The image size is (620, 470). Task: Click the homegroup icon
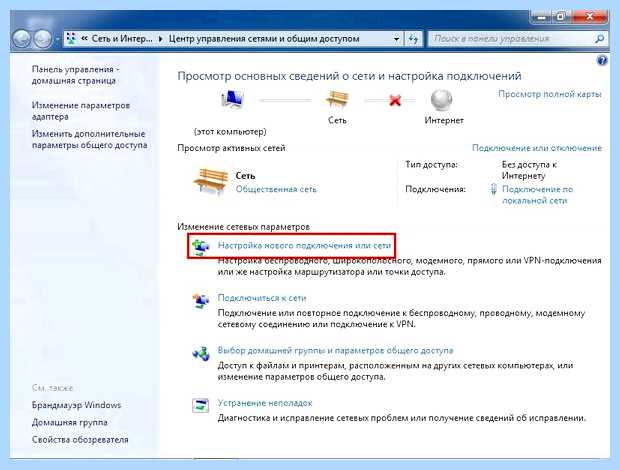click(200, 353)
